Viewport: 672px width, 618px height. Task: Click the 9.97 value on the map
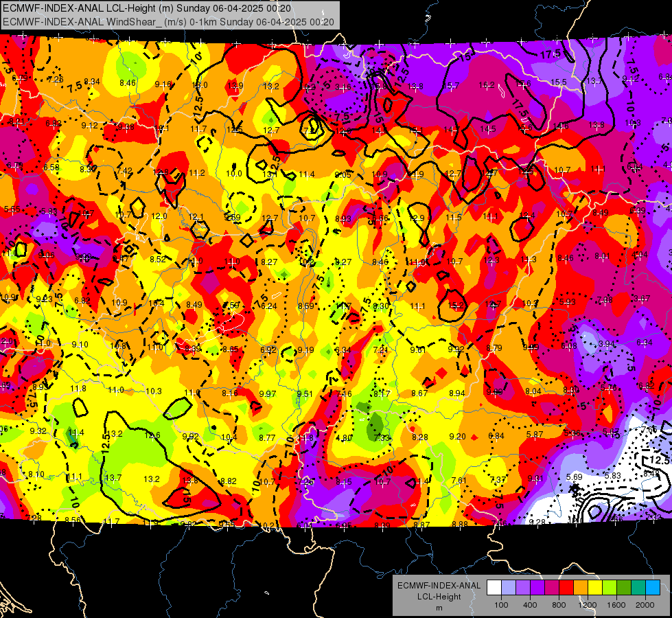pos(268,393)
